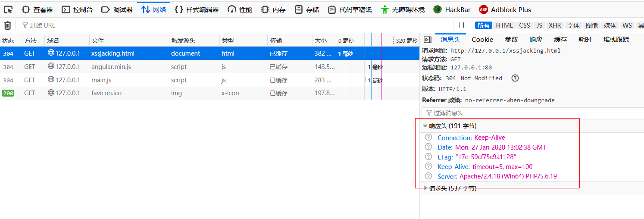Open the 响应 details tab
Viewport: 644px width, 219px height.
tap(536, 40)
